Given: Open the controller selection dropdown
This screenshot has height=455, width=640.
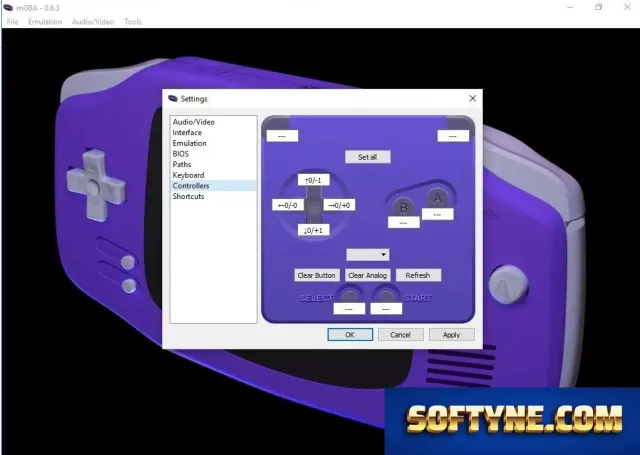Looking at the screenshot, I should click(367, 255).
